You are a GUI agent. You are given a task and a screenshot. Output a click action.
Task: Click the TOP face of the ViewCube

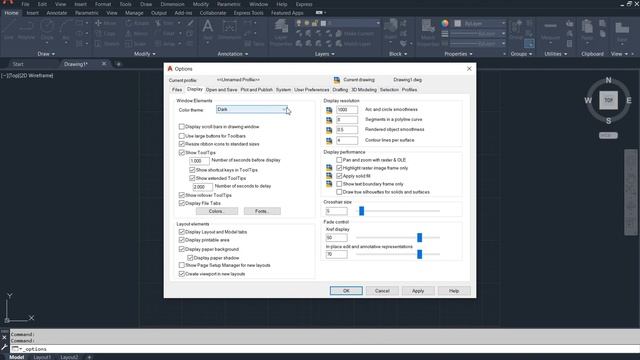pyautogui.click(x=608, y=100)
